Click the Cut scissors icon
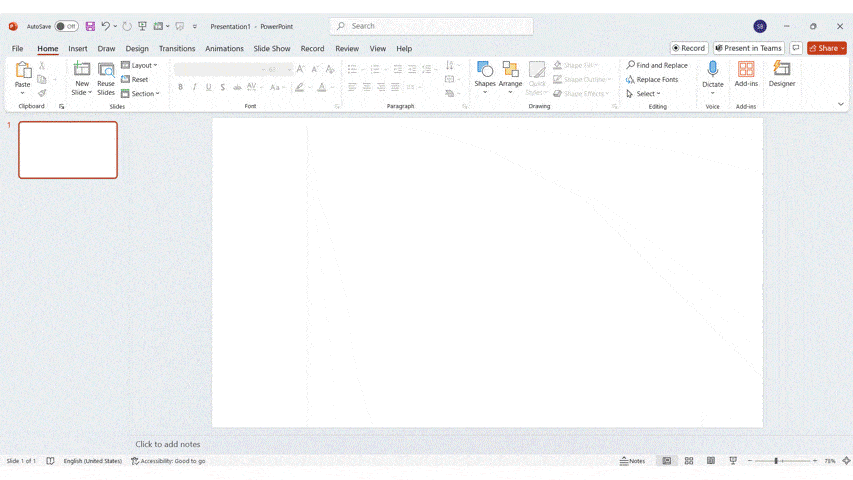Screen dimensions: 853x480 tap(42, 65)
